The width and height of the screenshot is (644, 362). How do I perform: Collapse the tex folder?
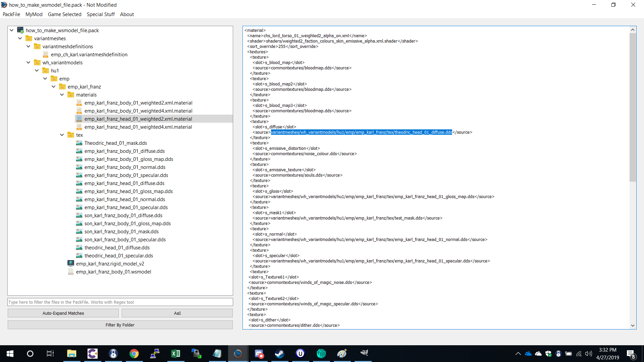pyautogui.click(x=62, y=135)
